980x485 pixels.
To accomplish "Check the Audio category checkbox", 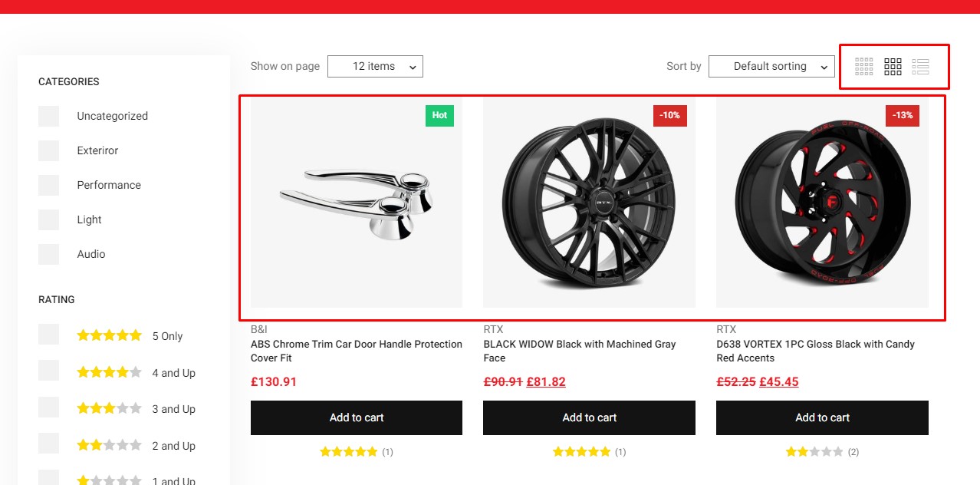I will pyautogui.click(x=49, y=254).
